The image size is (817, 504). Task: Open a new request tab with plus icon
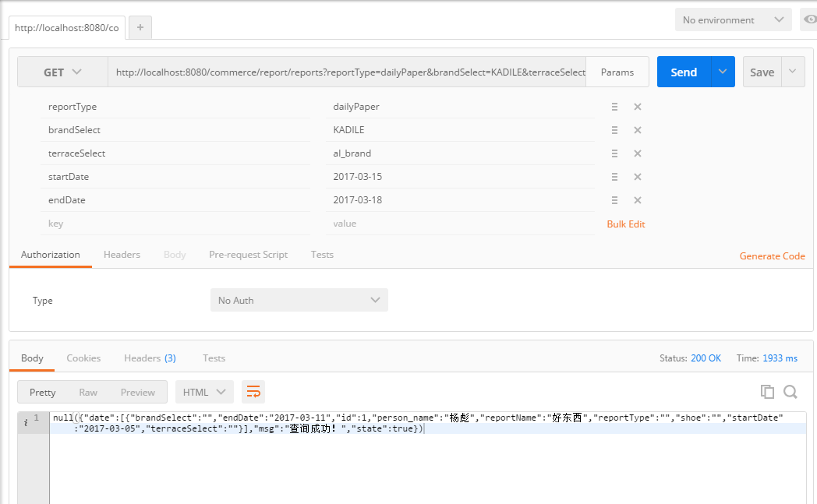point(140,27)
